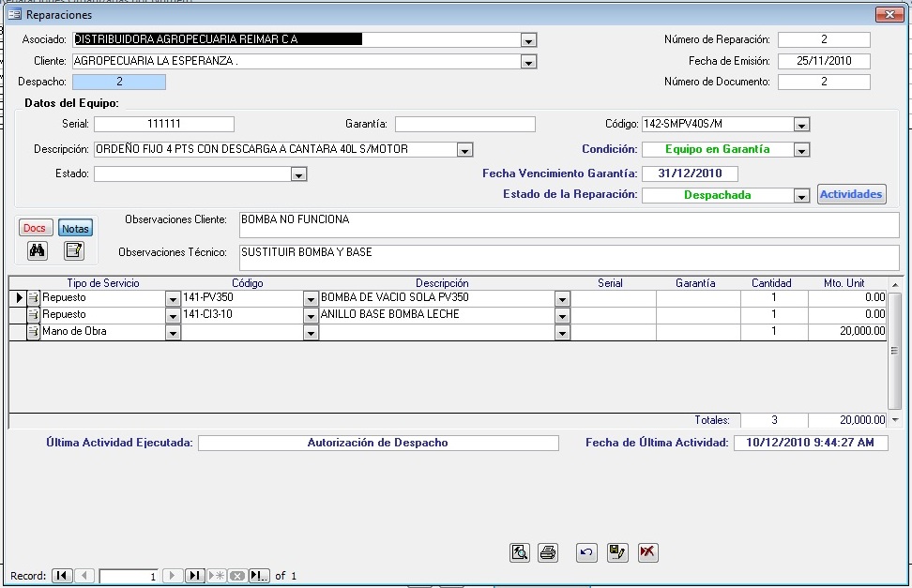
Task: Open Código dropdown in the Mano de Obra row
Action: 312,333
